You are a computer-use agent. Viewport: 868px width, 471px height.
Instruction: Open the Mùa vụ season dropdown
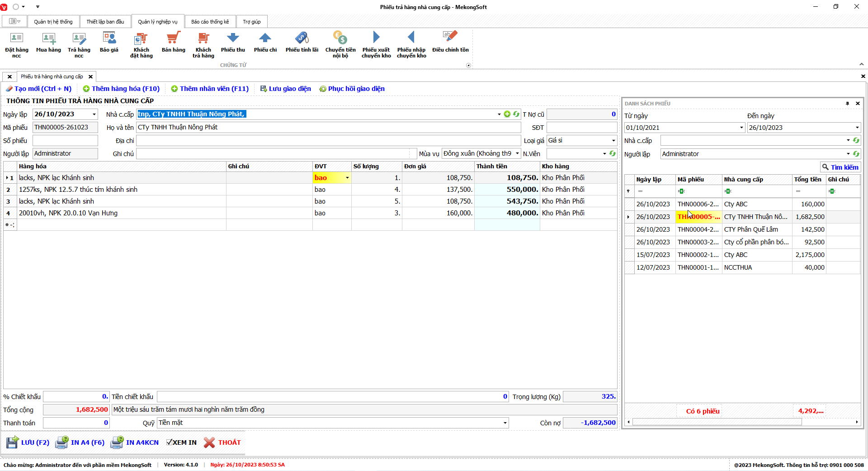(517, 154)
